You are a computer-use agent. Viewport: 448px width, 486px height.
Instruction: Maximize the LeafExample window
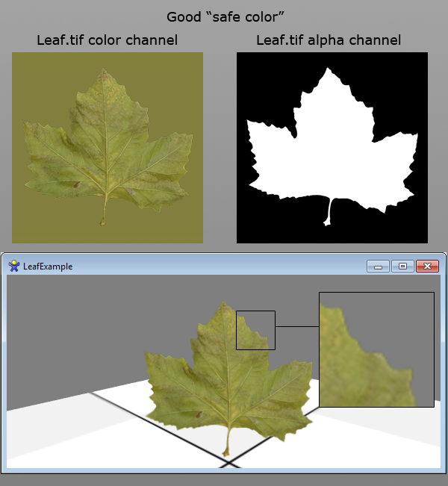[402, 267]
